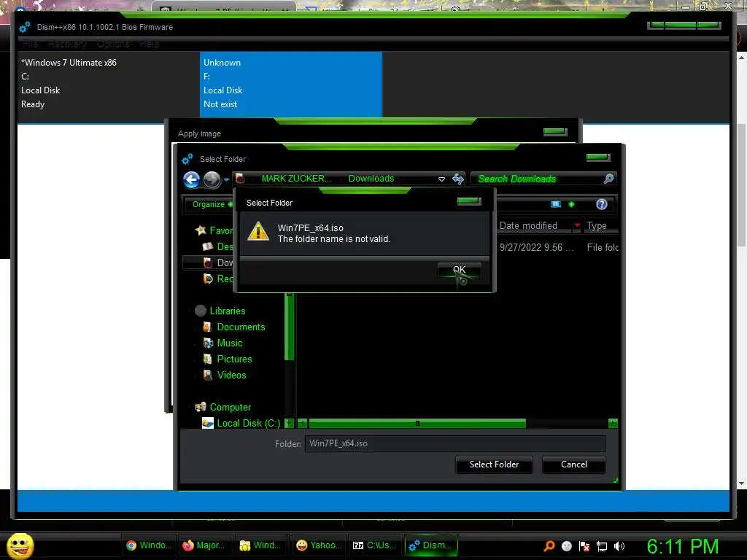Click the round smiley tray icon
This screenshot has width=747, height=560.
(x=567, y=546)
